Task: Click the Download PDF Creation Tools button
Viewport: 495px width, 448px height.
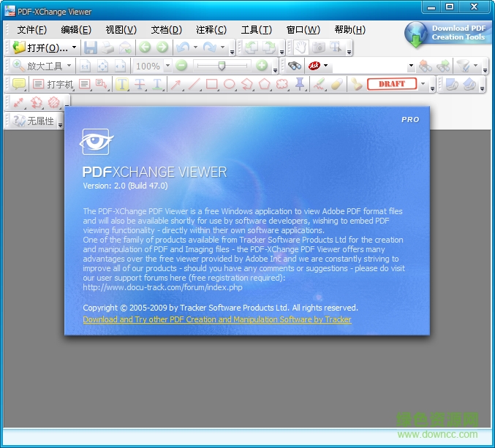Action: (x=448, y=33)
